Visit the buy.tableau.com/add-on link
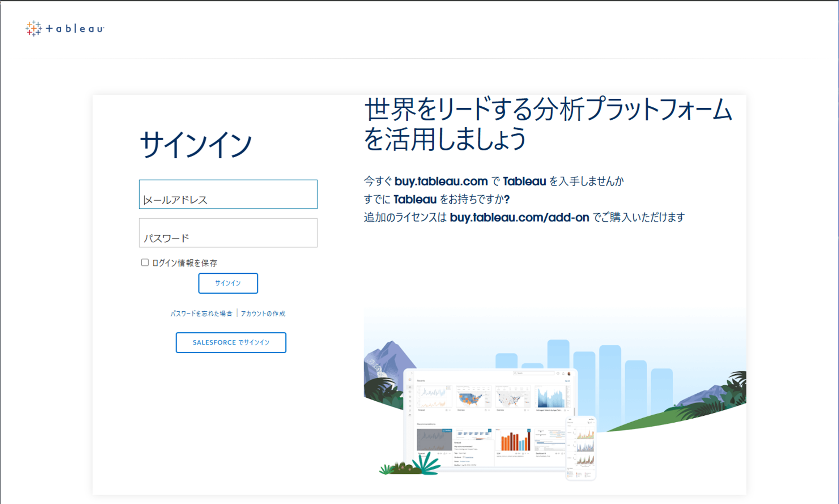 [x=519, y=217]
